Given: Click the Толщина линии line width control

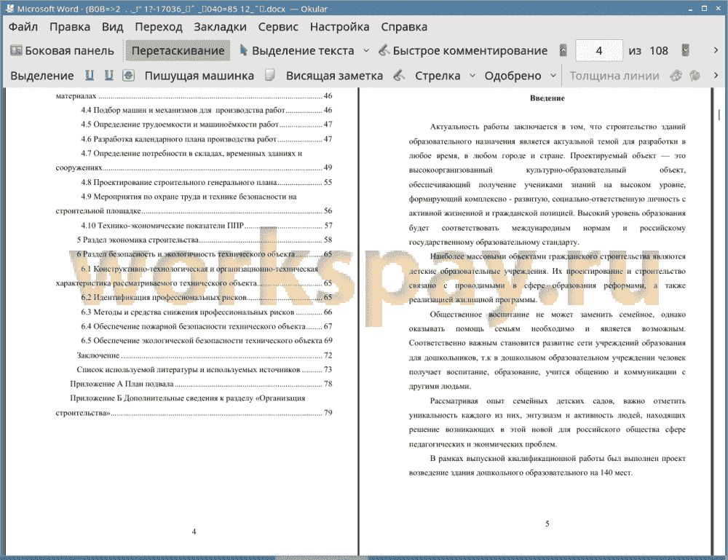Looking at the screenshot, I should (614, 76).
